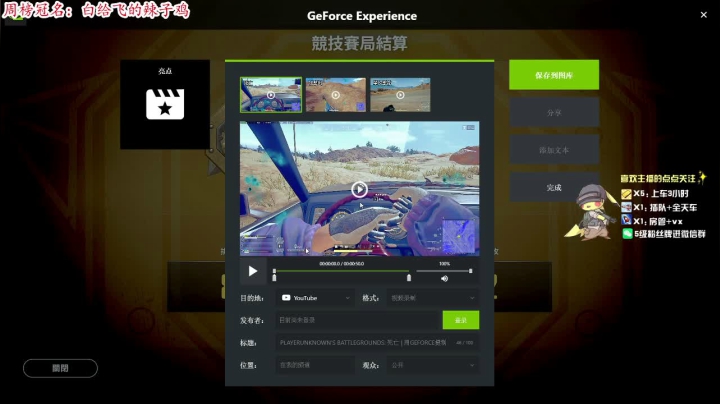The width and height of the screenshot is (720, 404).
Task: Open the format (格式) dropdown
Action: [433, 298]
